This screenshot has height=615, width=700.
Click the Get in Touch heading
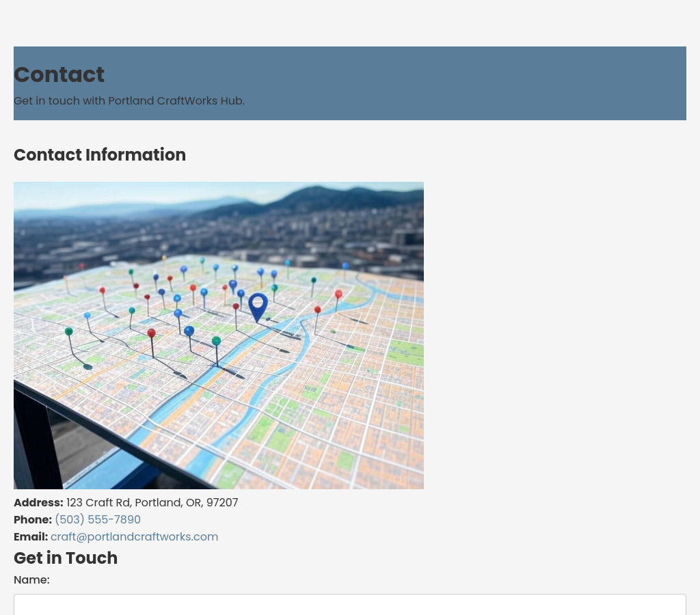pyautogui.click(x=66, y=558)
